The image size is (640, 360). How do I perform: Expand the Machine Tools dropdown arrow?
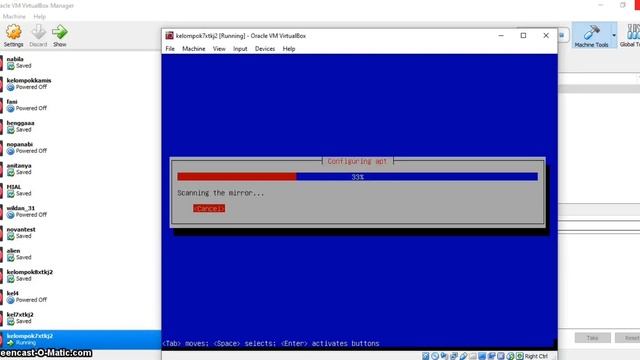tap(613, 36)
